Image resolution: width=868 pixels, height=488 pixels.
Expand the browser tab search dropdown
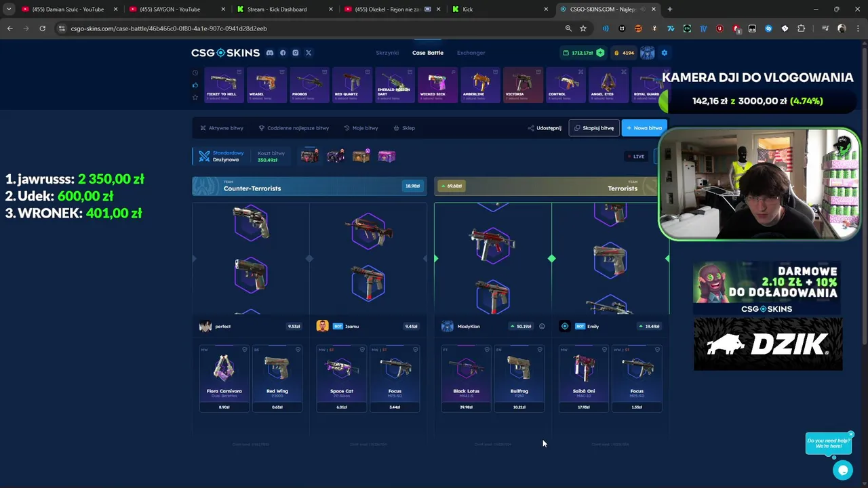[x=9, y=9]
